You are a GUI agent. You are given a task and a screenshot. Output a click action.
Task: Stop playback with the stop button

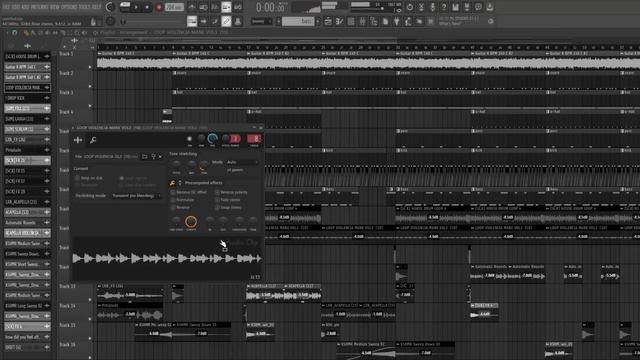147,7
